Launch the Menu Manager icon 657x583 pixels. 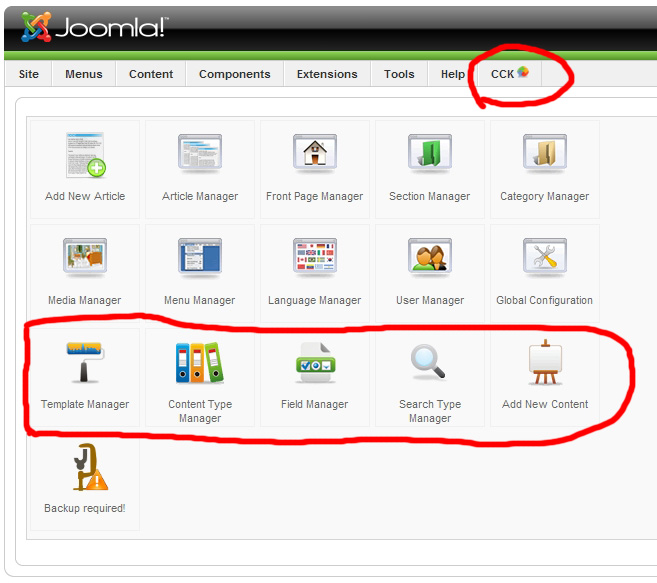tap(200, 256)
